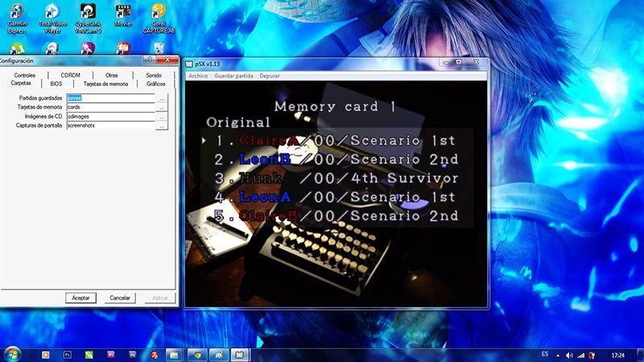Open Windows Explorer from the taskbar
The image size is (644, 362).
coord(175,355)
